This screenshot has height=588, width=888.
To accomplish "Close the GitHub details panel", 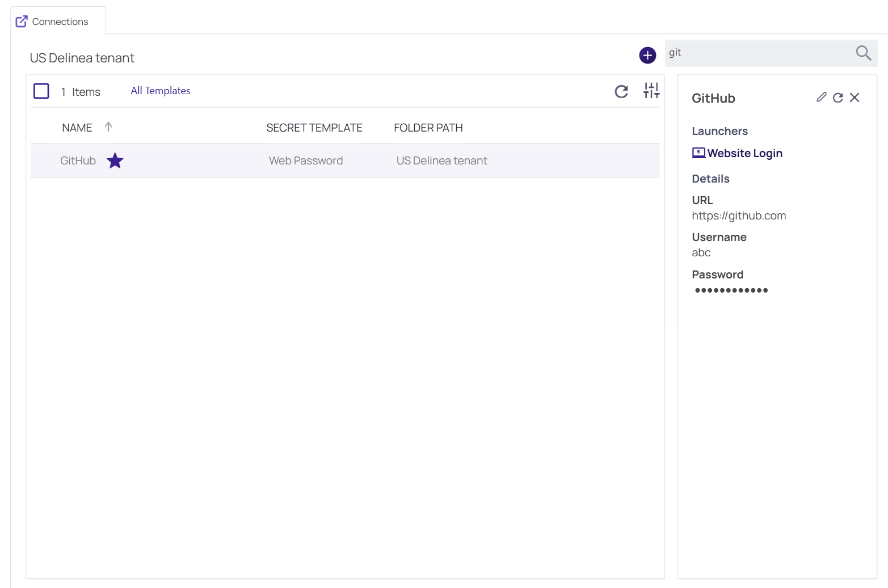I will (x=855, y=98).
